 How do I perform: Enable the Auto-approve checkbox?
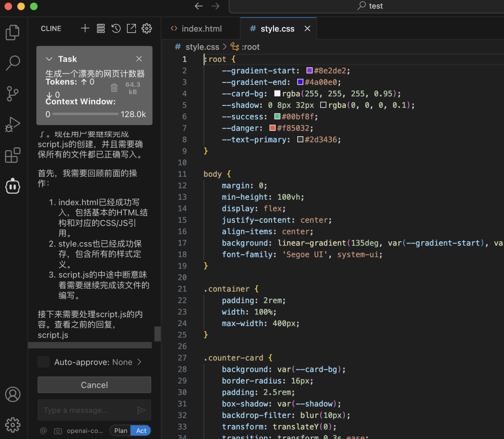coord(43,362)
